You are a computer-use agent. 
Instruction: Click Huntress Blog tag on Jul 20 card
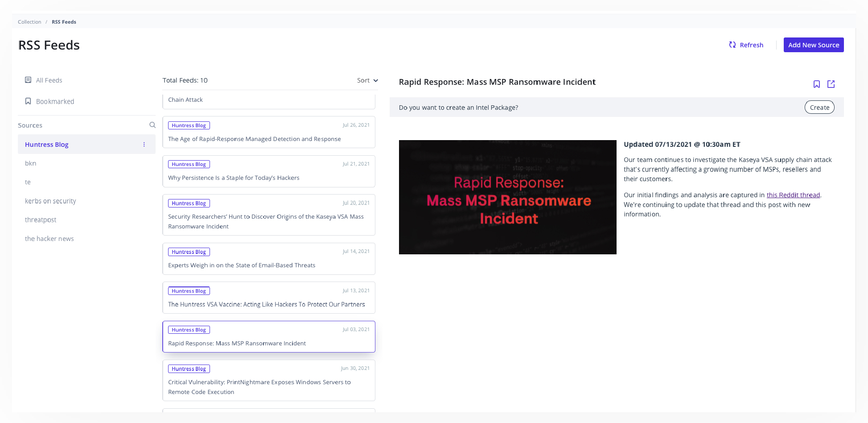coord(189,203)
